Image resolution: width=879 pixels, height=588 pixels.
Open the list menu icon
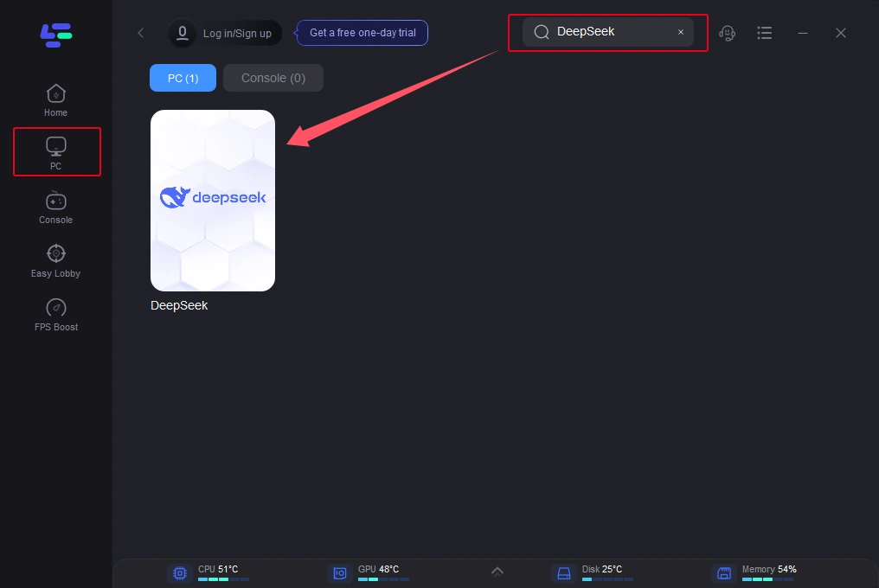tap(764, 33)
